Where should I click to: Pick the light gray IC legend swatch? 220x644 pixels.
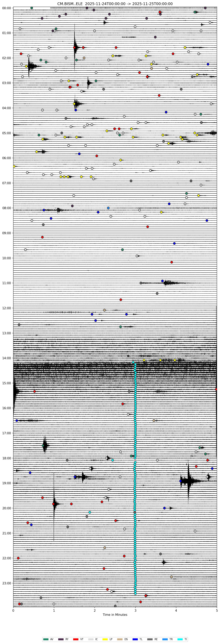pyautogui.click(x=91, y=639)
